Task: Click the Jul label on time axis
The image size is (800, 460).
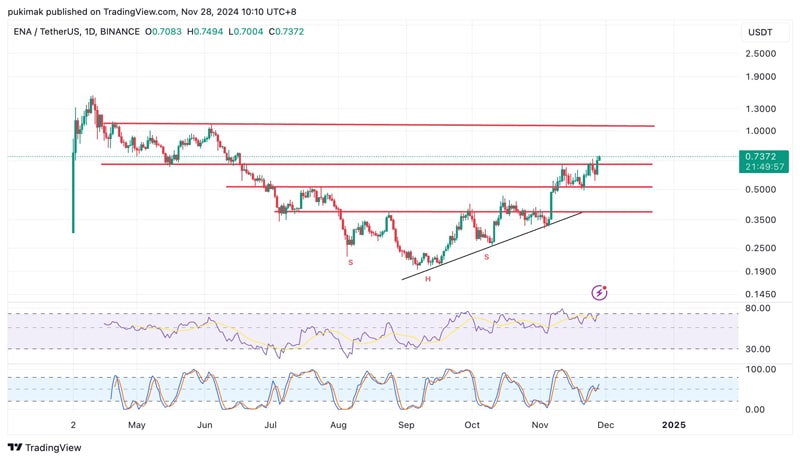Action: (x=270, y=425)
